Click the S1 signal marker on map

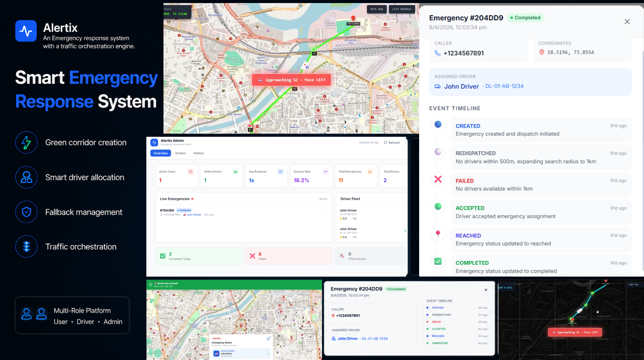(315, 53)
